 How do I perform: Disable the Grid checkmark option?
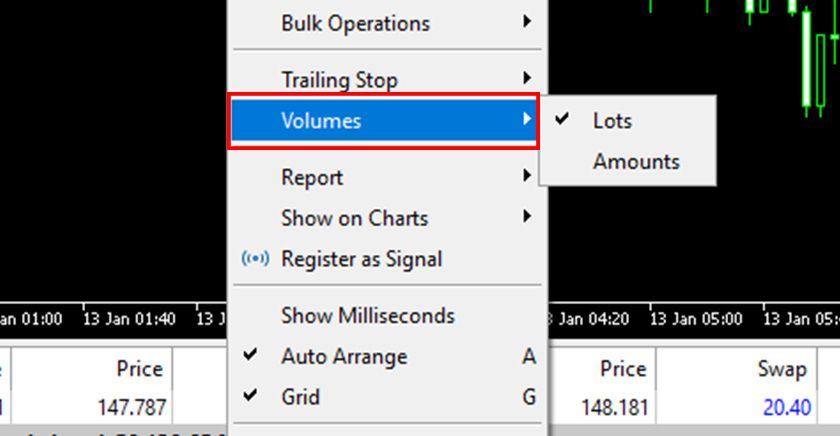(300, 396)
